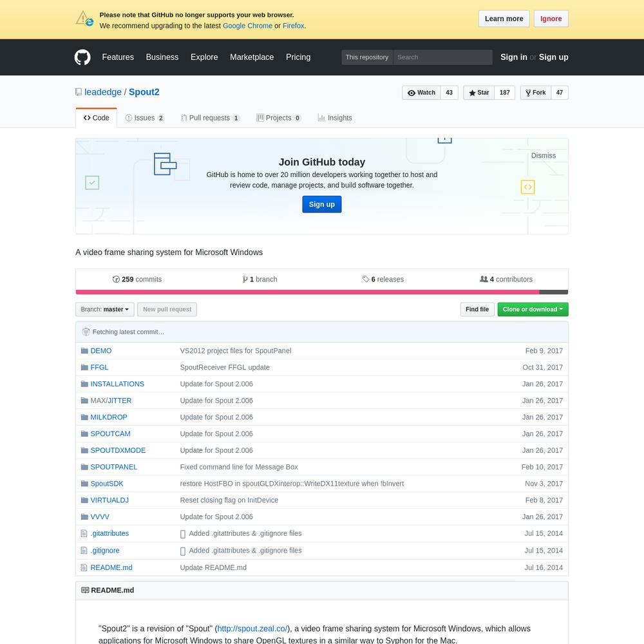Viewport: 644px width, 644px height.
Task: Click the commits history clock icon
Action: [x=116, y=279]
